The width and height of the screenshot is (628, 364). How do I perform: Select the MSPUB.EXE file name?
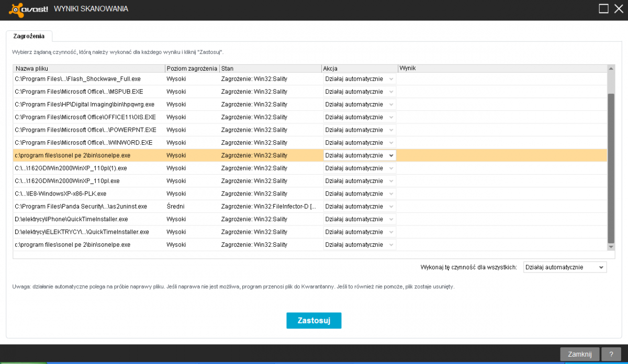click(79, 92)
